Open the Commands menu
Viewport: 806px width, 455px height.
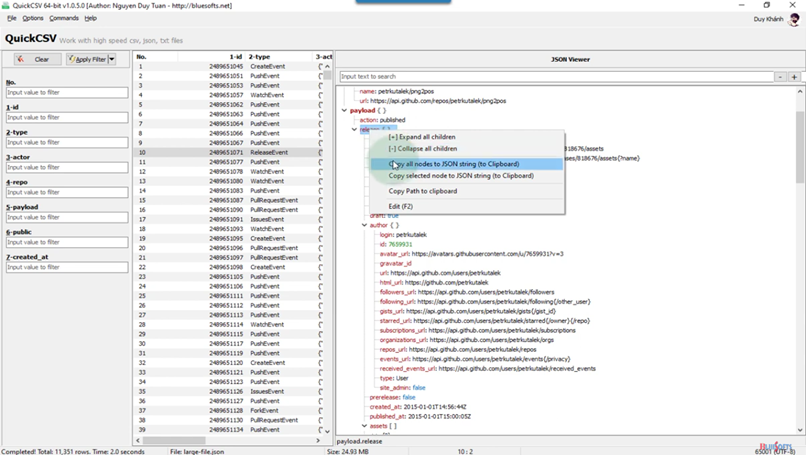[x=64, y=18]
